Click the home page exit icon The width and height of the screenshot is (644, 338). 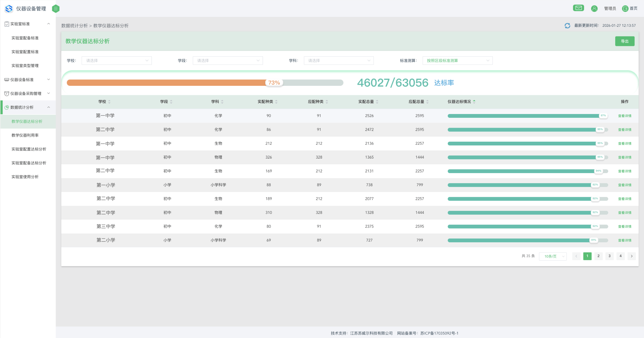point(625,8)
